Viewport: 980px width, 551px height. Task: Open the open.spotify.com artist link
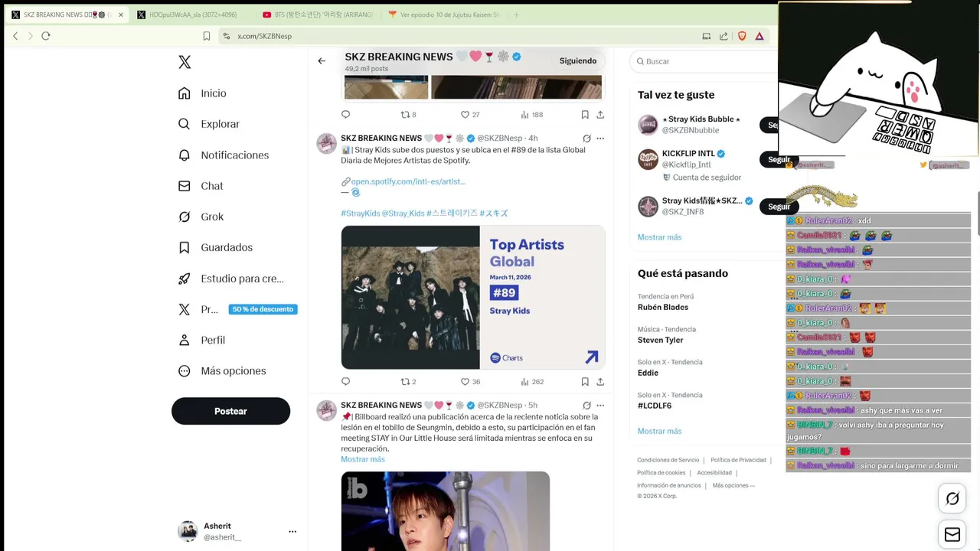point(408,181)
